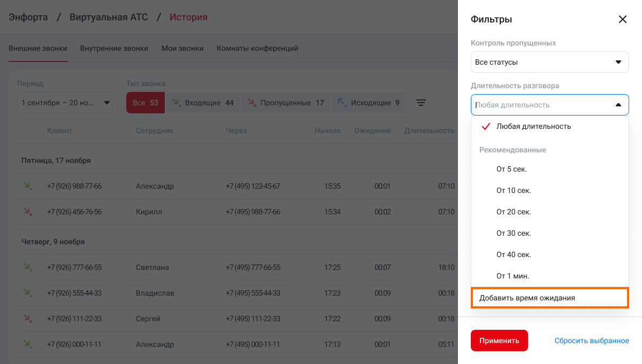This screenshot has width=642, height=364.
Task: Click the red checkmark beside Любая длительность
Action: click(486, 127)
